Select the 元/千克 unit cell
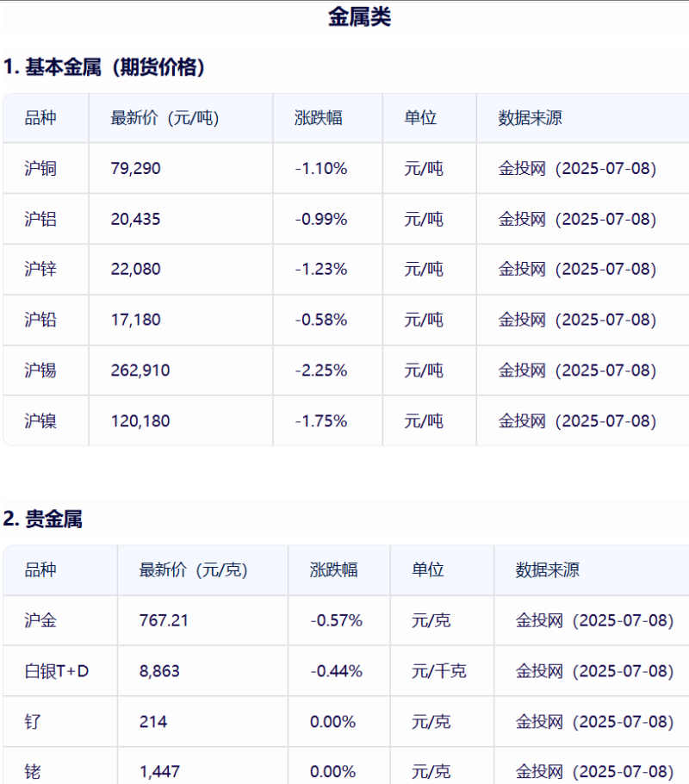Image resolution: width=689 pixels, height=784 pixels. click(x=438, y=671)
